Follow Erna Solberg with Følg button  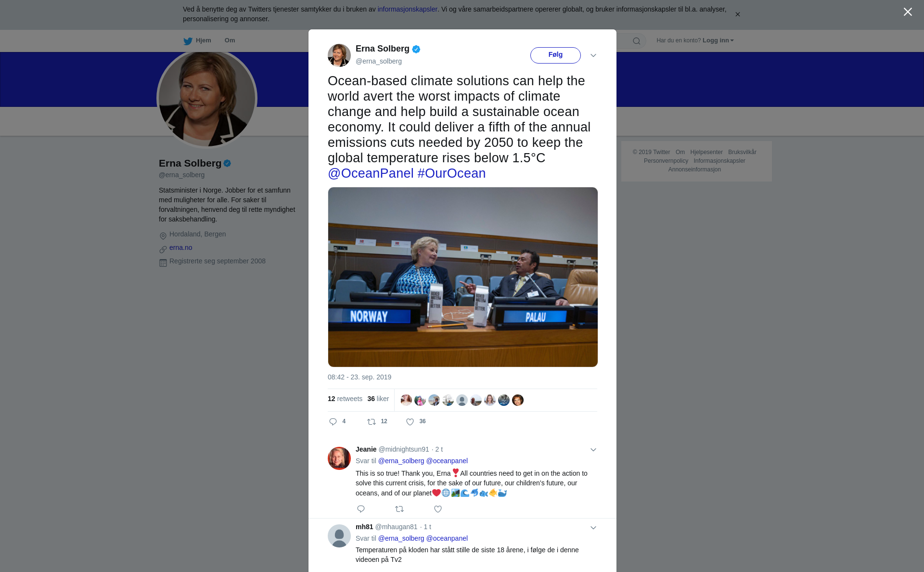[x=555, y=55]
